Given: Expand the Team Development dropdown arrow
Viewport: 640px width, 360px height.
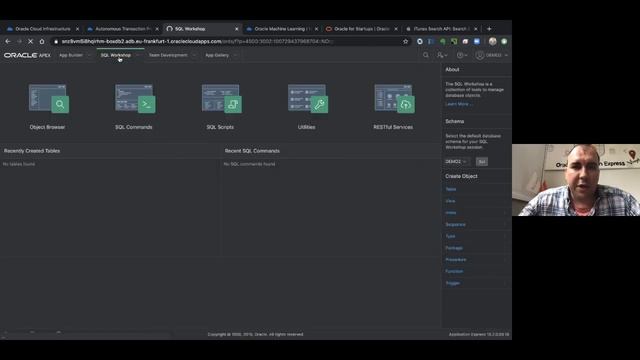Looking at the screenshot, I should (194, 55).
